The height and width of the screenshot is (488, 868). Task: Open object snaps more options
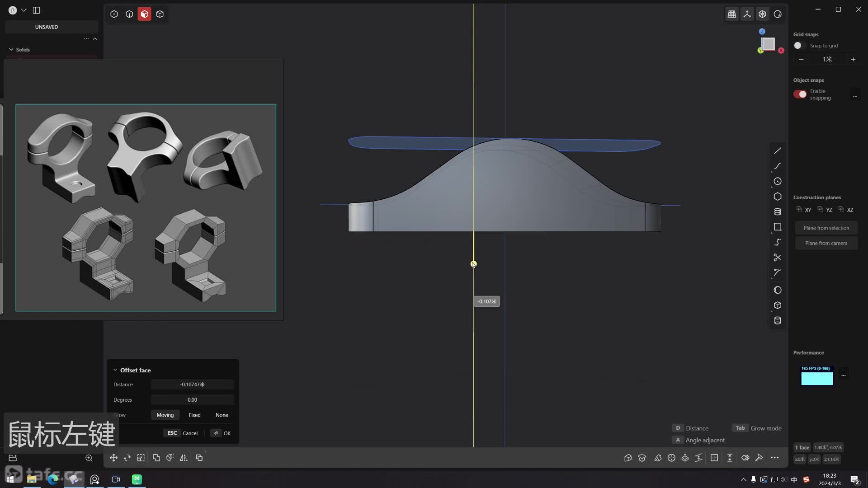(x=855, y=96)
